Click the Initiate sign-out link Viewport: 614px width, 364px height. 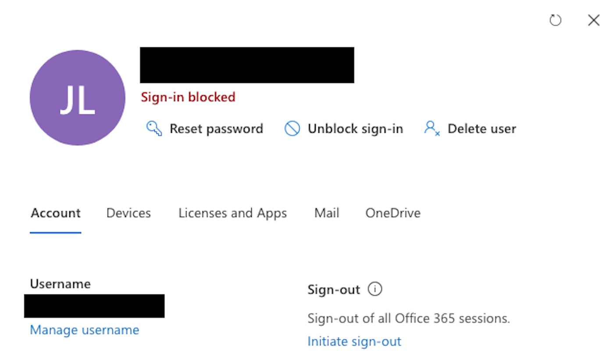[x=354, y=341]
